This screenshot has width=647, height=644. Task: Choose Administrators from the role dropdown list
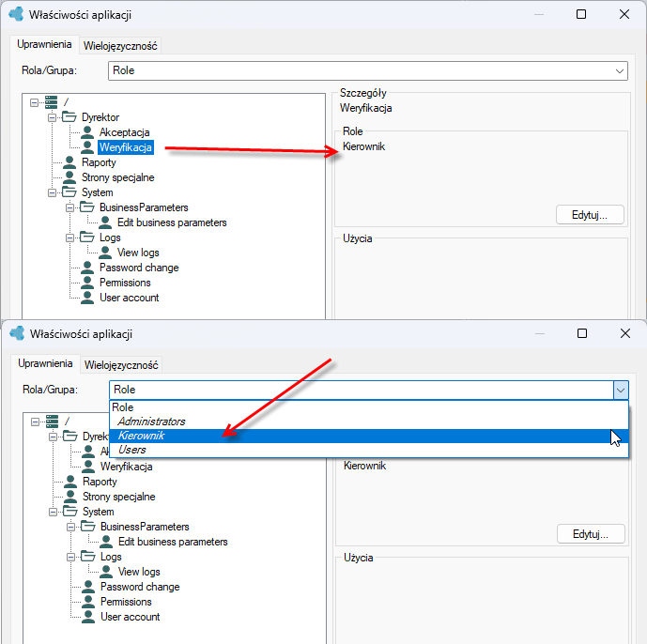point(369,422)
